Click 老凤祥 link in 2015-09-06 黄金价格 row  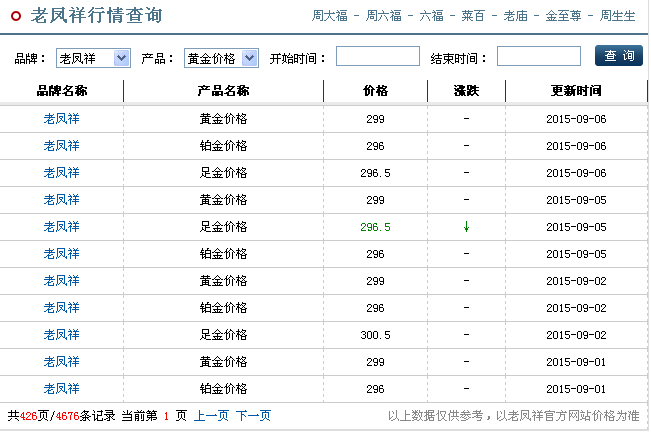(61, 119)
